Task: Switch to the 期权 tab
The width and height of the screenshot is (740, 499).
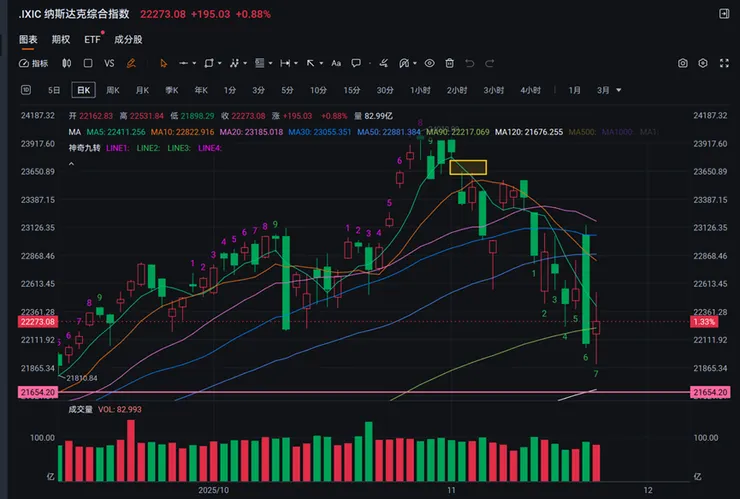Action: coord(61,40)
